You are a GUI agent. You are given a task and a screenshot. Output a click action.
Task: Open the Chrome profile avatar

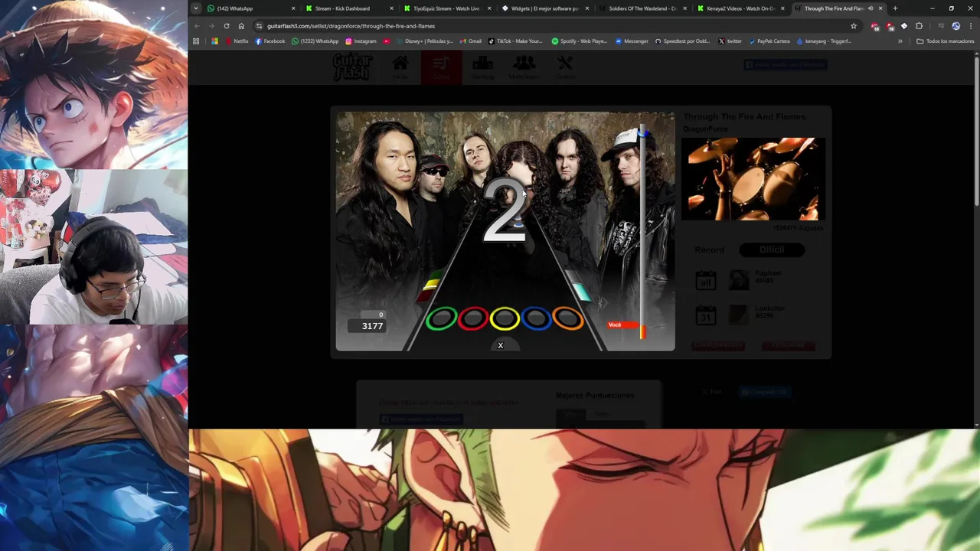(x=955, y=26)
